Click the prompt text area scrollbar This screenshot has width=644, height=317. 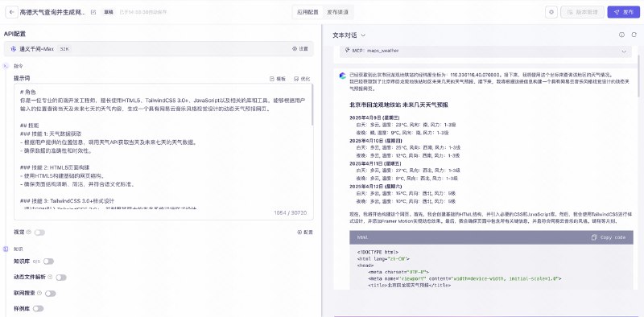[x=312, y=105]
